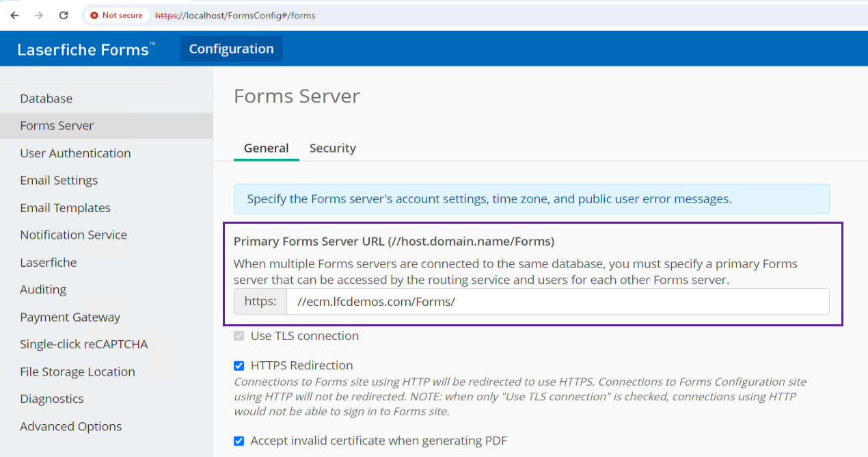Open Diagnostics page
This screenshot has width=868, height=457.
point(51,399)
